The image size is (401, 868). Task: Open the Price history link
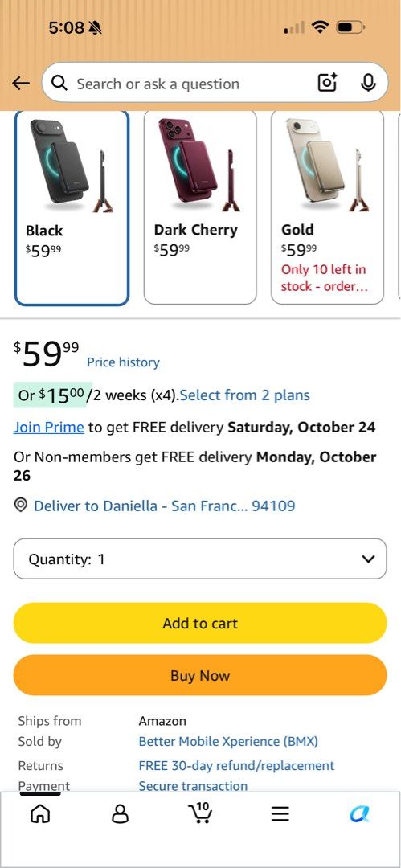(x=123, y=362)
